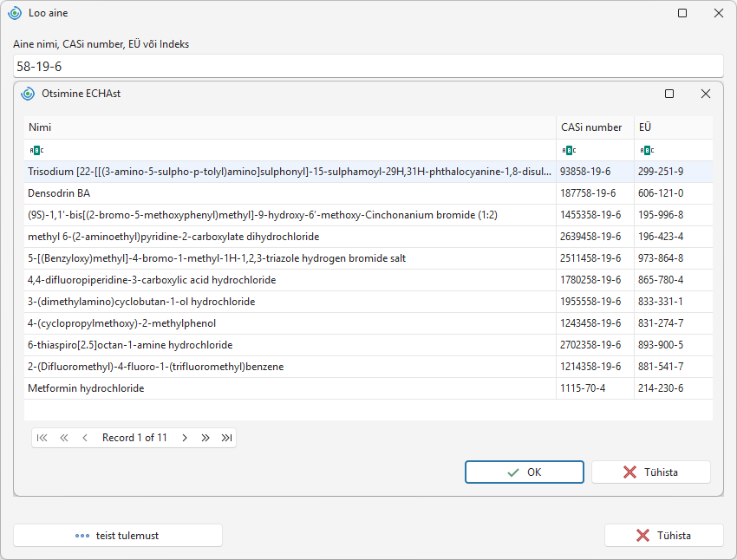The image size is (737, 560).
Task: Select the Metformin hydrochloride row
Action: [x=368, y=388]
